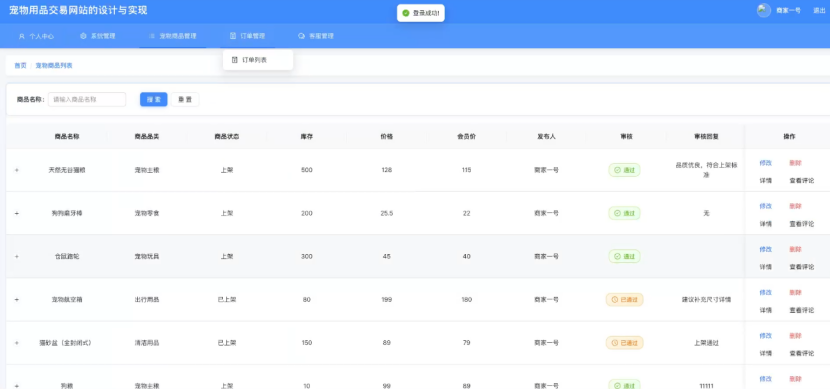Click the green check icon in 登录成功 toast
The image size is (830, 389).
(406, 13)
